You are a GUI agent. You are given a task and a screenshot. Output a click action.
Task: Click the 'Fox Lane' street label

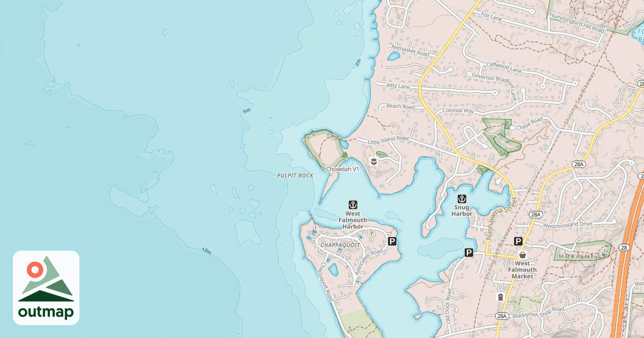pos(492,18)
